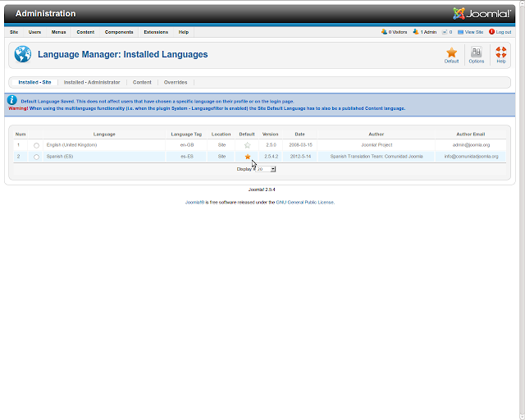The height and width of the screenshot is (420, 525).
Task: Select the English (United Kingdom) radio button
Action: 36,145
